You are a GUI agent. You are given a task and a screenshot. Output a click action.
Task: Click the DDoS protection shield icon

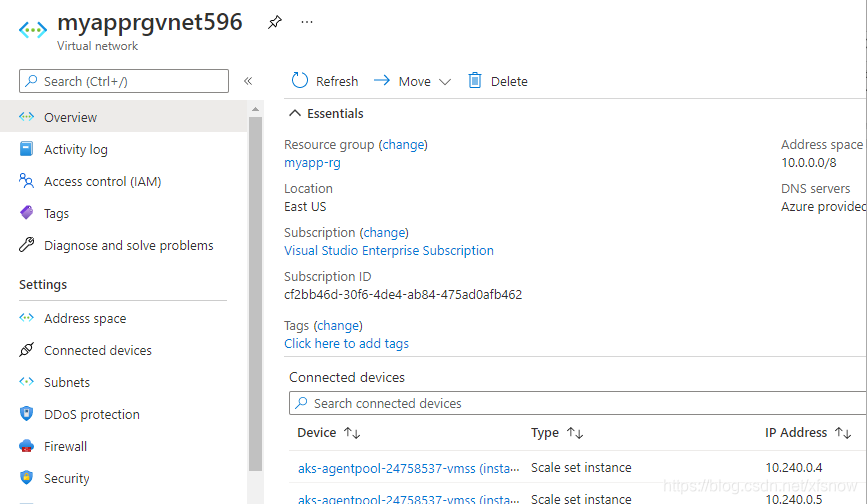coord(26,413)
